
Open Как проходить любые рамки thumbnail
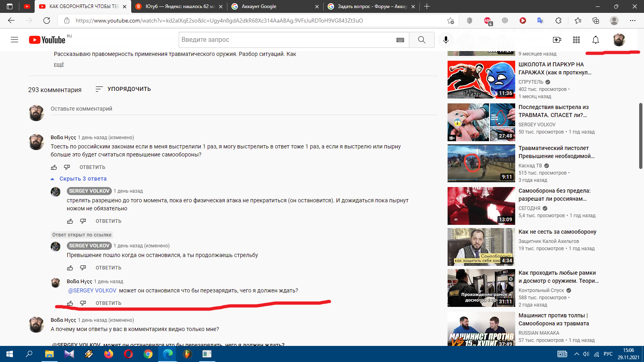coord(481,288)
